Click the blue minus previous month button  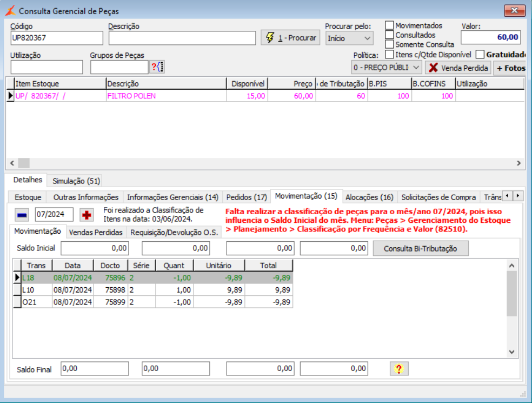coord(22,215)
